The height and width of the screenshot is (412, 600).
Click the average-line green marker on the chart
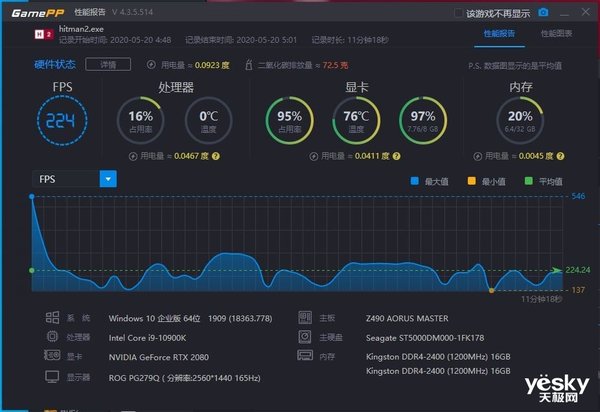click(x=32, y=270)
